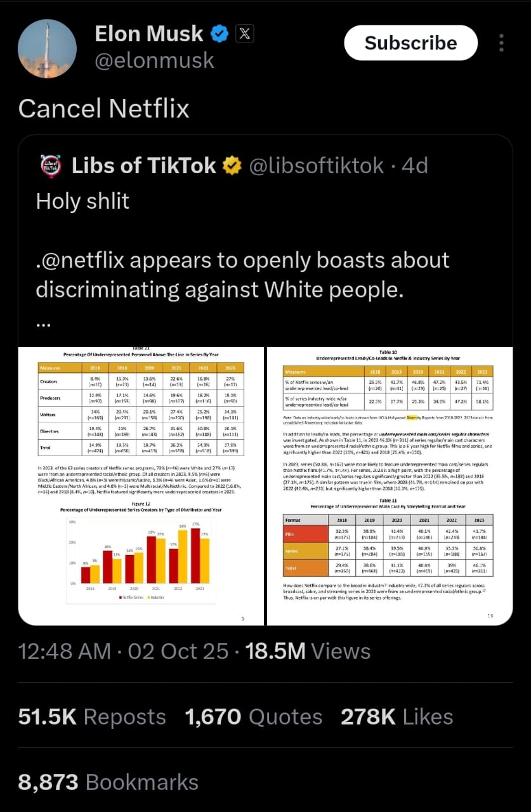This screenshot has height=812, width=531.
Task: View the 51.5K Reposts list
Action: click(x=92, y=717)
